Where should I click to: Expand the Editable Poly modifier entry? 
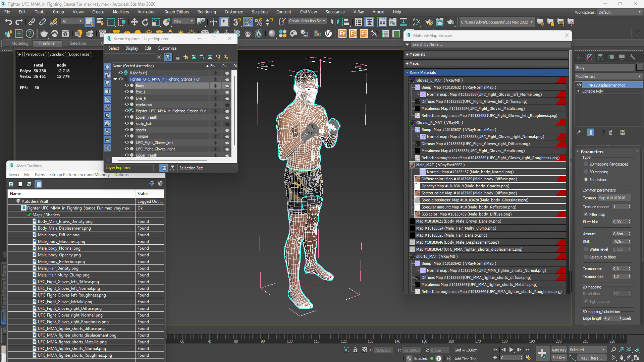click(579, 91)
